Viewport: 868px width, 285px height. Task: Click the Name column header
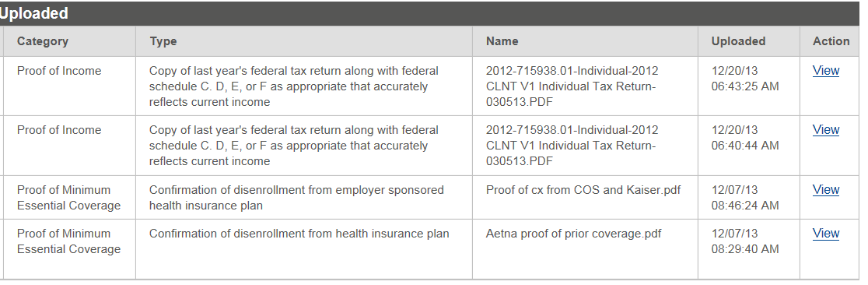pyautogui.click(x=502, y=41)
